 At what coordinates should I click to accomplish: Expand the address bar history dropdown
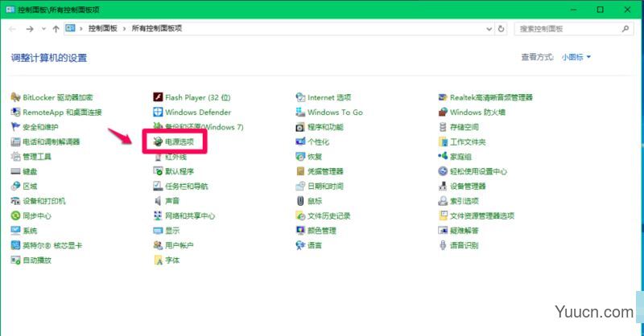pyautogui.click(x=489, y=29)
